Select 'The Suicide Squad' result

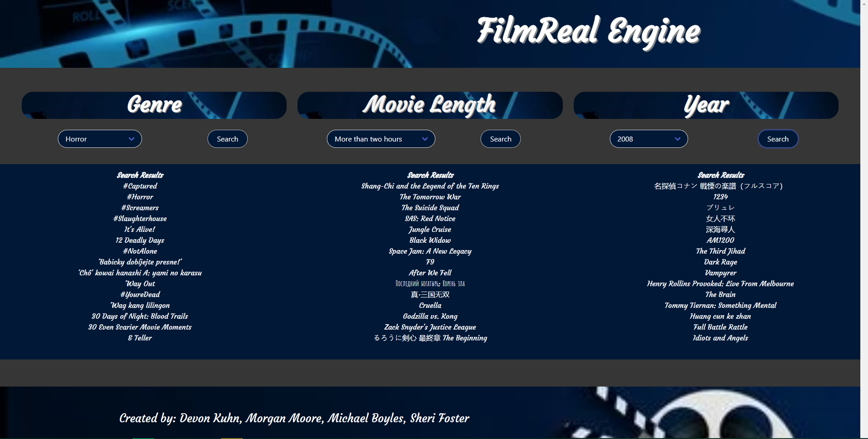pos(430,208)
